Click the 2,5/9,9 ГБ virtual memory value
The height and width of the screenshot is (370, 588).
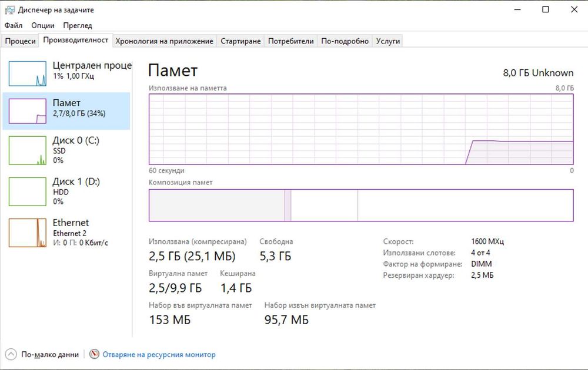[x=175, y=288]
